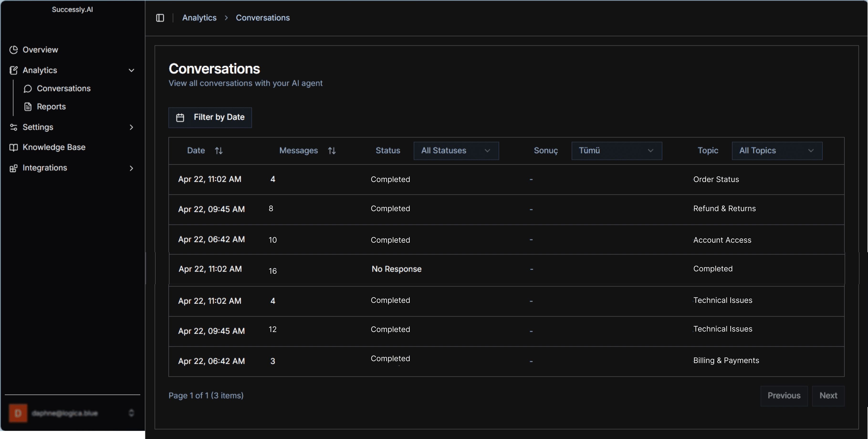
Task: Click the Reports document icon
Action: point(28,107)
